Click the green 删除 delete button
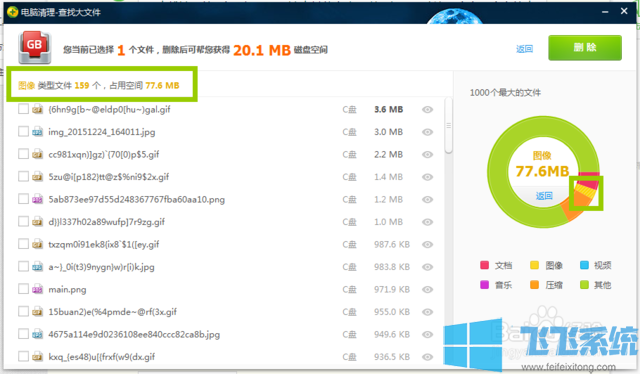Screen dimensions: 640x374 (x=585, y=48)
